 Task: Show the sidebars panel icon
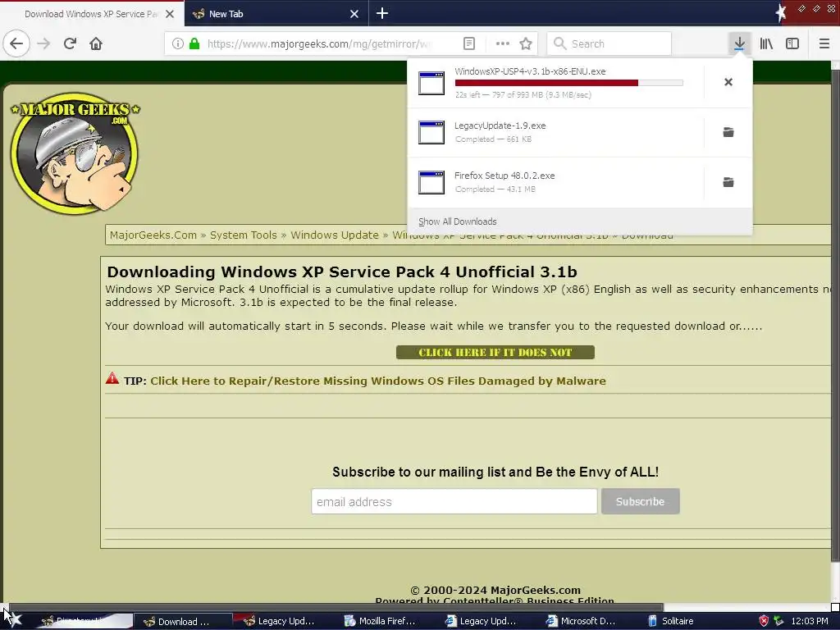point(792,43)
